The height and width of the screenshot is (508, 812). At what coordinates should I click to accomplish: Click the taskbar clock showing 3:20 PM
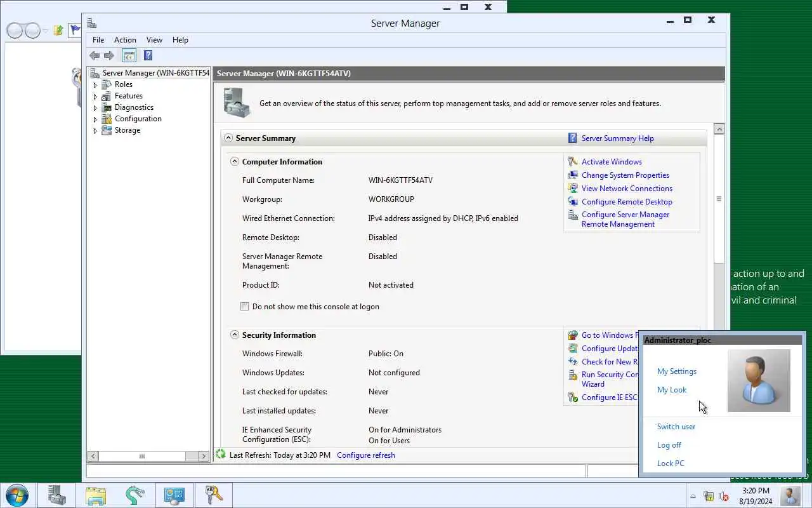pyautogui.click(x=756, y=496)
